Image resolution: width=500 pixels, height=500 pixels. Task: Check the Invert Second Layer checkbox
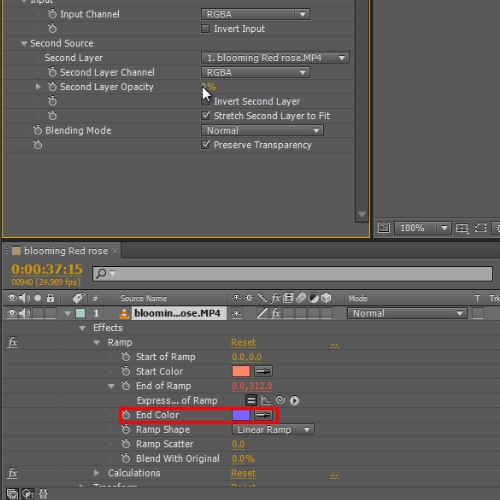205,101
